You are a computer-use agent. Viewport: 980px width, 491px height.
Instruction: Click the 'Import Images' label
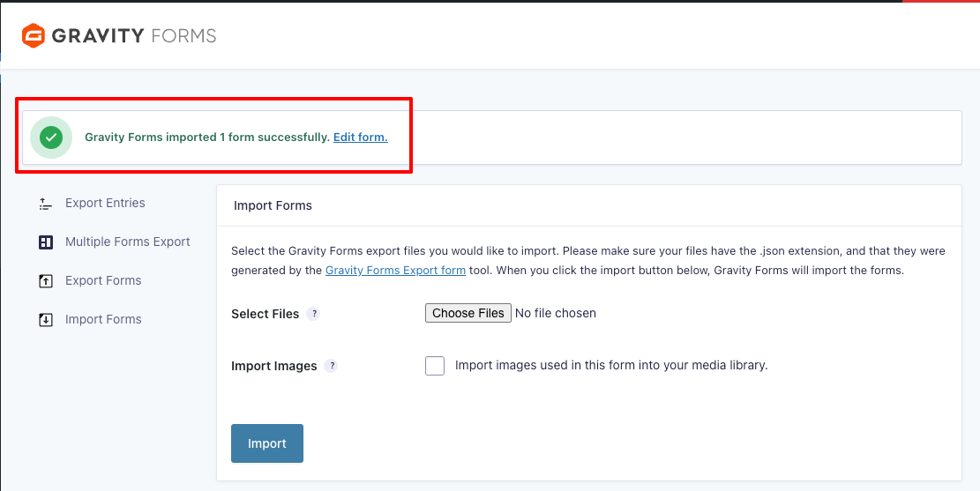click(x=273, y=366)
